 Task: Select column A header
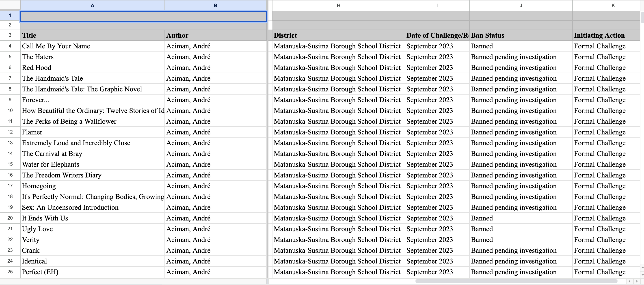[x=92, y=5]
